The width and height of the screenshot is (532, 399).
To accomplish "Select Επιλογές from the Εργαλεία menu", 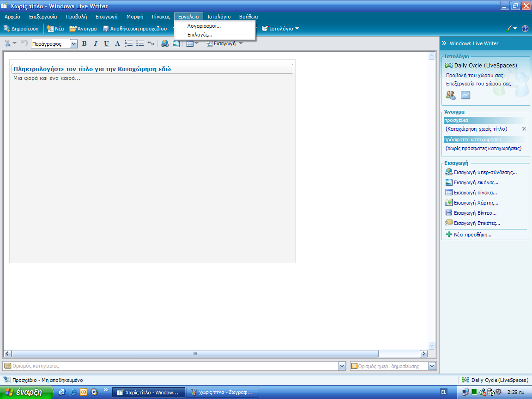I will [199, 35].
